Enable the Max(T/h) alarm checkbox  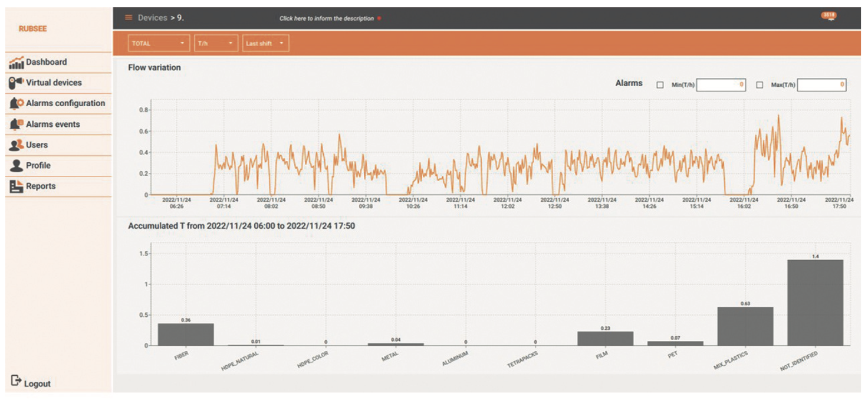coord(759,85)
